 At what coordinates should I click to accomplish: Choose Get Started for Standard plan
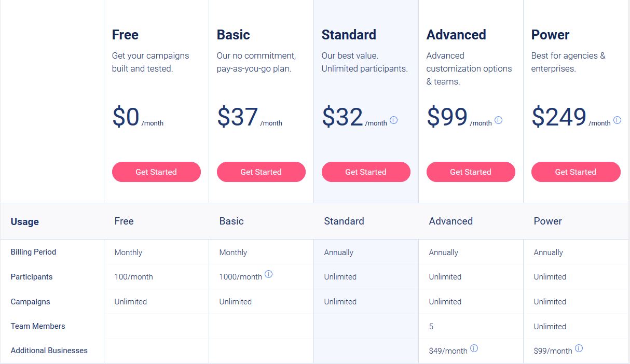tap(366, 172)
